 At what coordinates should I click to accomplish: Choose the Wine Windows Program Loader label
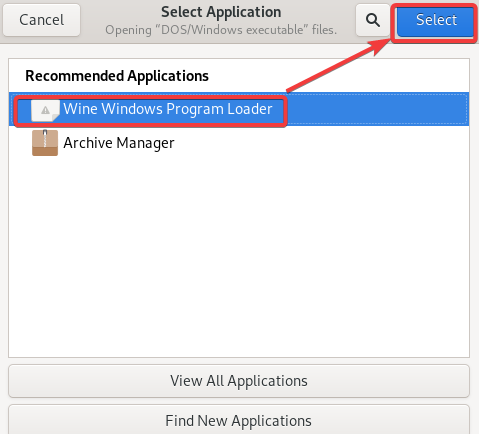click(168, 109)
